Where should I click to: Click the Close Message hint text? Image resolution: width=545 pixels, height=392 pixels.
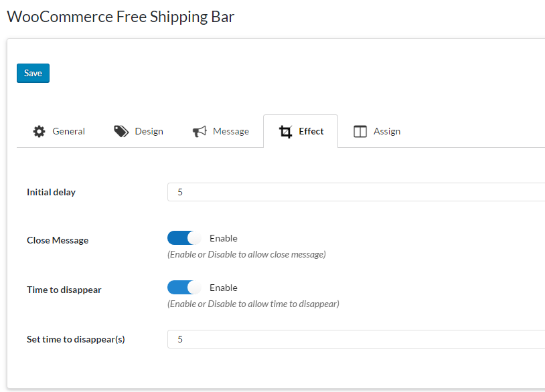tap(246, 254)
